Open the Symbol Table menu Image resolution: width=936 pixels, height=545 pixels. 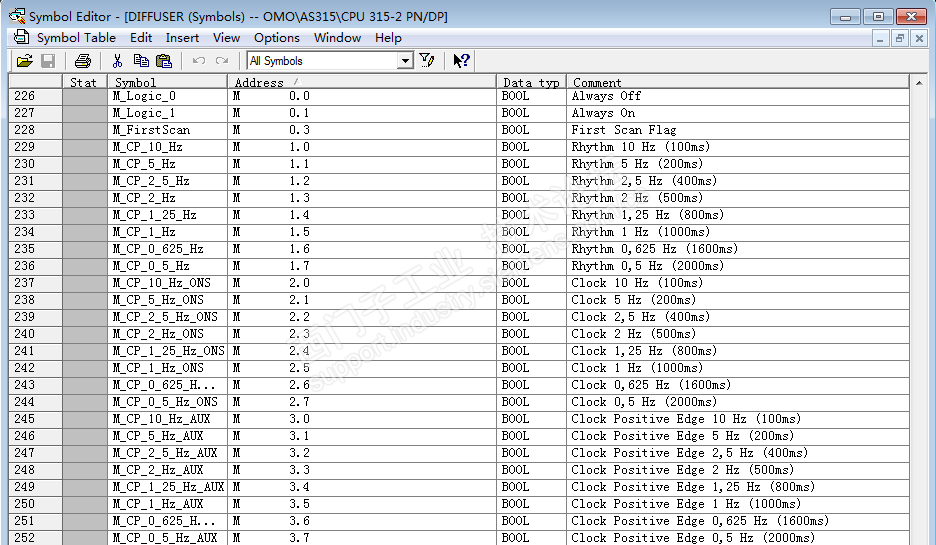[x=76, y=38]
